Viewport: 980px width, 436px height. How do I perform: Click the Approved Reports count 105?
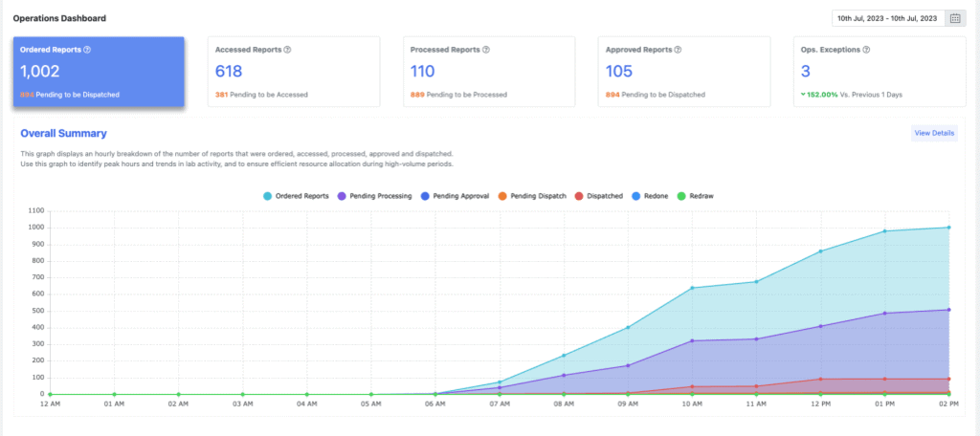click(620, 71)
